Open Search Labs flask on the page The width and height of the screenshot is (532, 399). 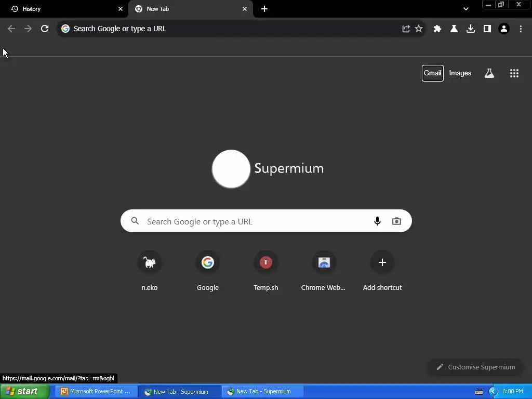[489, 73]
